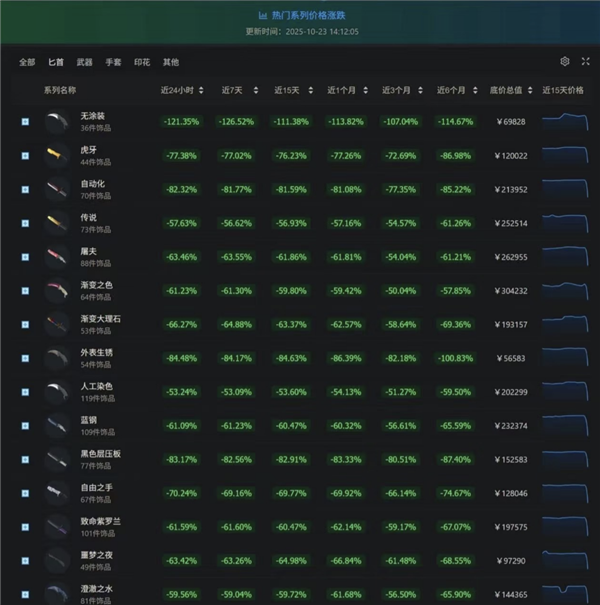The width and height of the screenshot is (600, 605).
Task: Expand the 自动化 series row
Action: coord(25,190)
